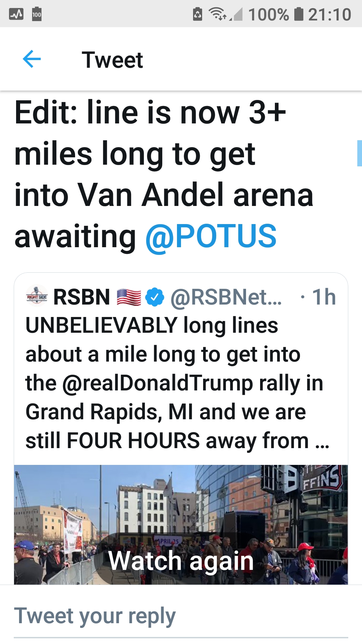Image resolution: width=362 pixels, height=644 pixels.
Task: Tap the American flag emoji beside RSBN
Action: [x=129, y=297]
